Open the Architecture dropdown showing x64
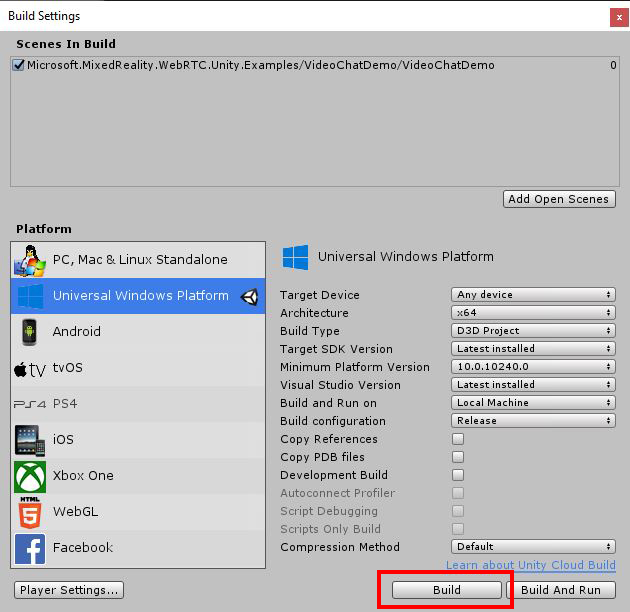 click(x=533, y=313)
